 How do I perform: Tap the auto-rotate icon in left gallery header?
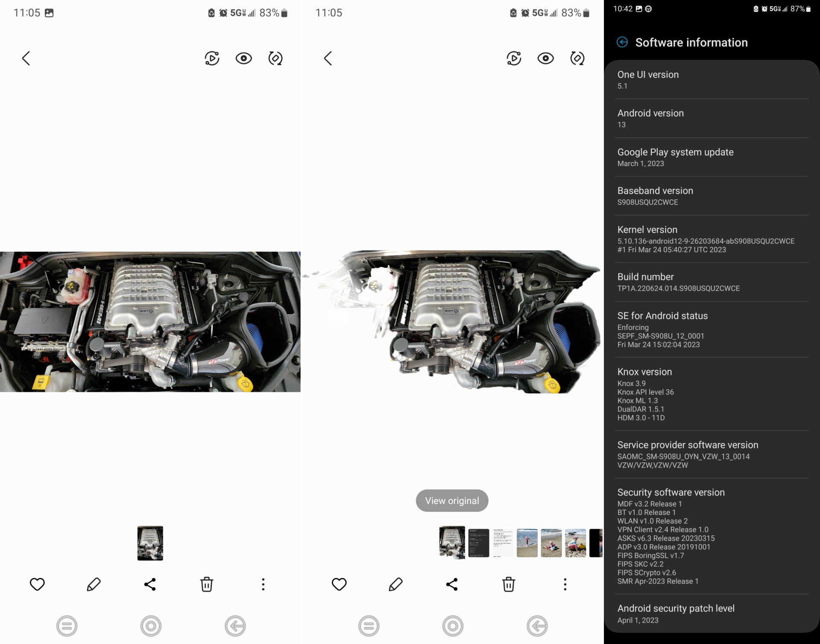tap(275, 58)
